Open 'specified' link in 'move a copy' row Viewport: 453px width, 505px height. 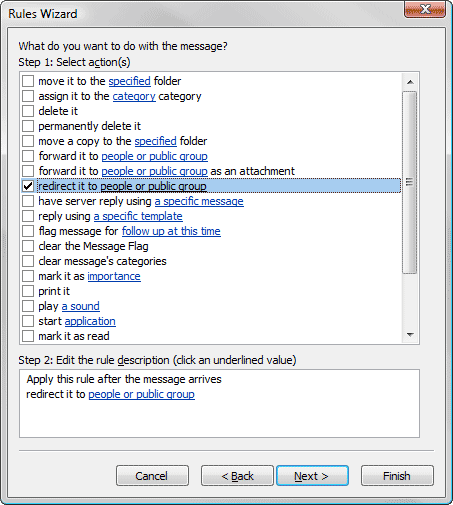(156, 141)
